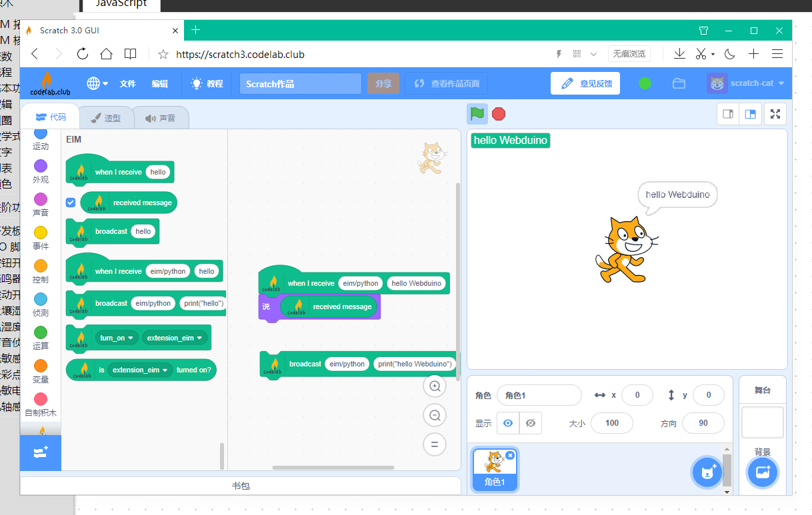Zoom out the code workspace
The width and height of the screenshot is (812, 515).
pos(435,416)
